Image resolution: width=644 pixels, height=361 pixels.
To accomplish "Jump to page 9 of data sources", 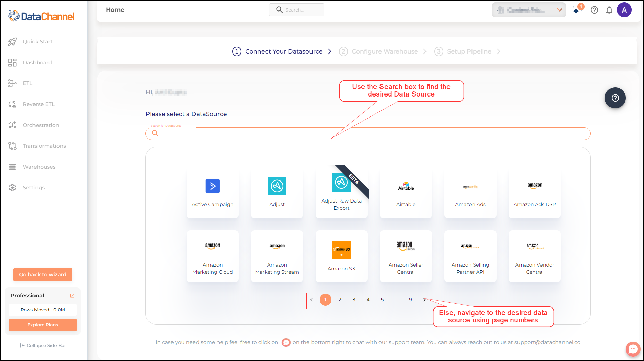I will [x=410, y=300].
